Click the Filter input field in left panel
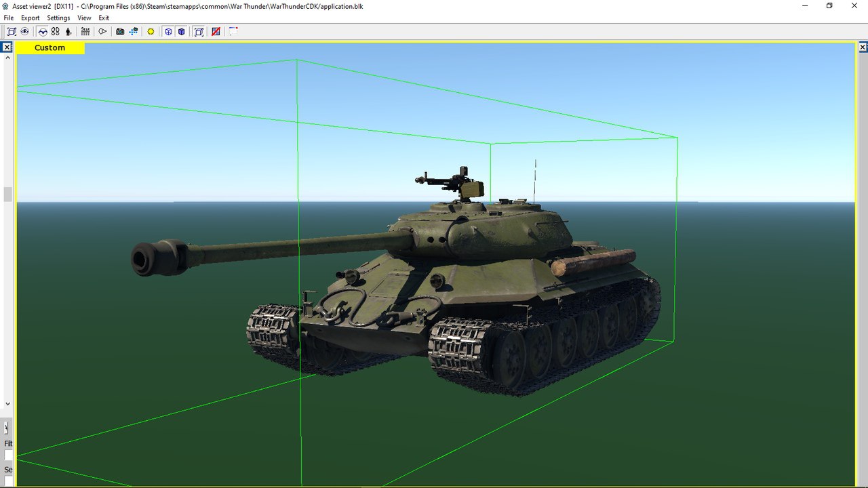The image size is (868, 488). [x=8, y=455]
